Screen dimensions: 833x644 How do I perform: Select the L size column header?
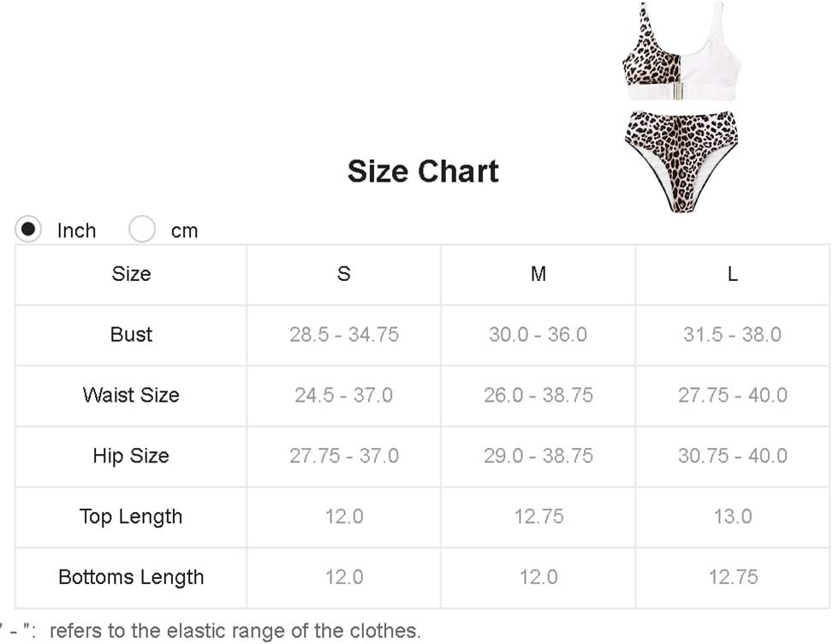(733, 274)
